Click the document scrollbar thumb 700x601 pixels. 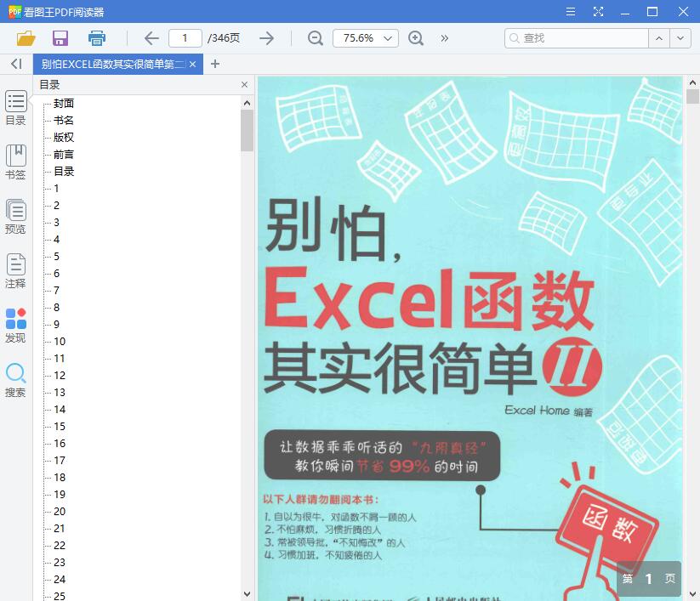(693, 96)
